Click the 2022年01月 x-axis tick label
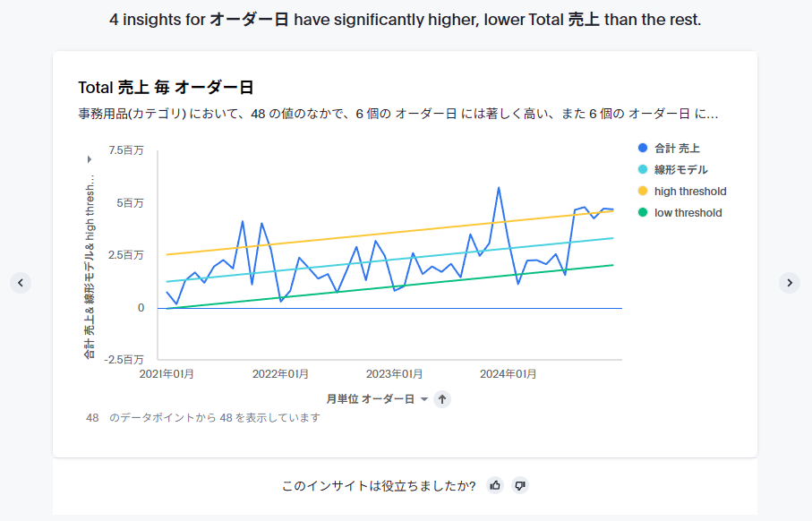The height and width of the screenshot is (521, 812). [280, 374]
